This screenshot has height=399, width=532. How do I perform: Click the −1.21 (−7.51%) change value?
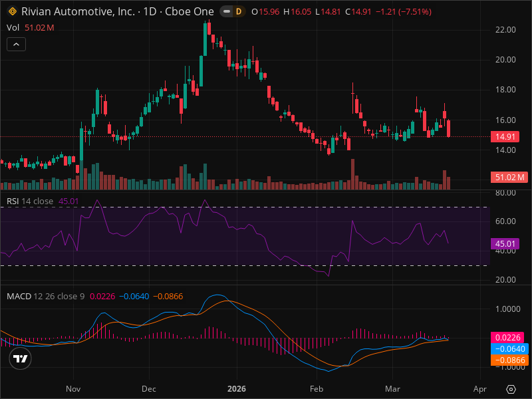404,12
